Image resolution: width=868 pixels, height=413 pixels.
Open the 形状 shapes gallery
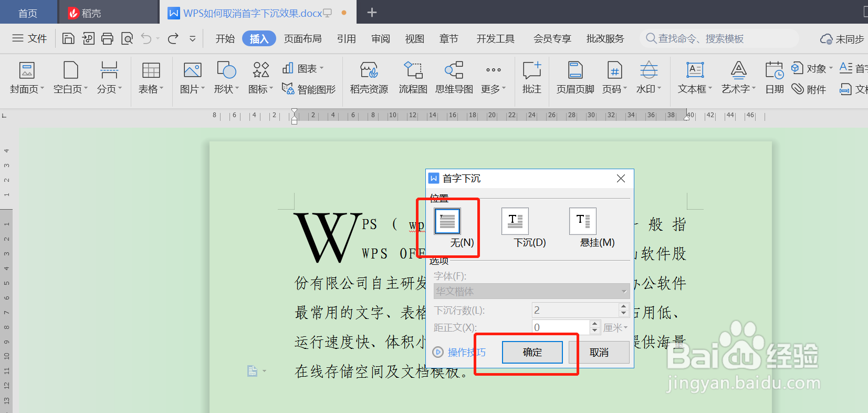click(x=226, y=78)
